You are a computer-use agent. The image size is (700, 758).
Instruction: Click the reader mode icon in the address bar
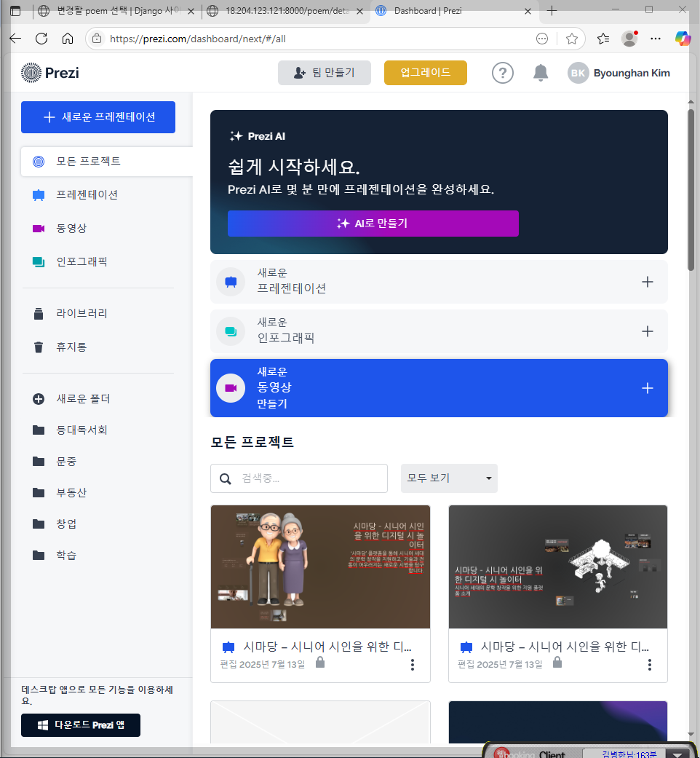click(542, 39)
